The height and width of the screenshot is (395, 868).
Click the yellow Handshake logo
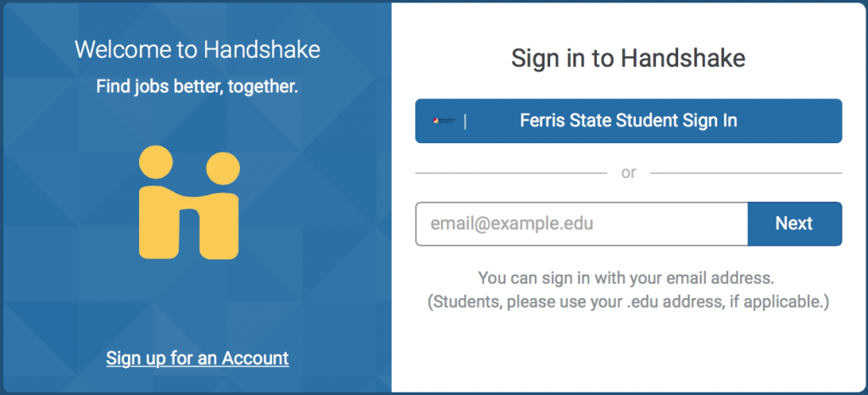(x=188, y=202)
